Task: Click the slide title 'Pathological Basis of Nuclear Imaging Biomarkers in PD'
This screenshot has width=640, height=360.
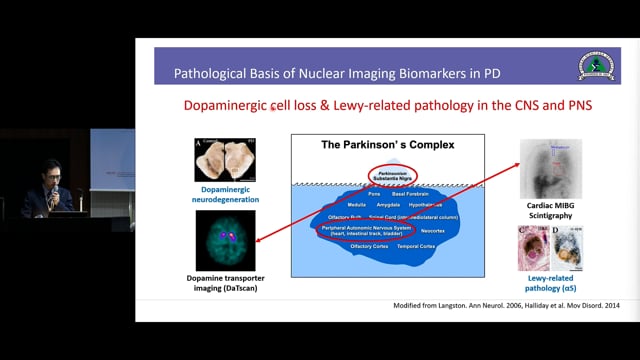Action: tap(337, 73)
